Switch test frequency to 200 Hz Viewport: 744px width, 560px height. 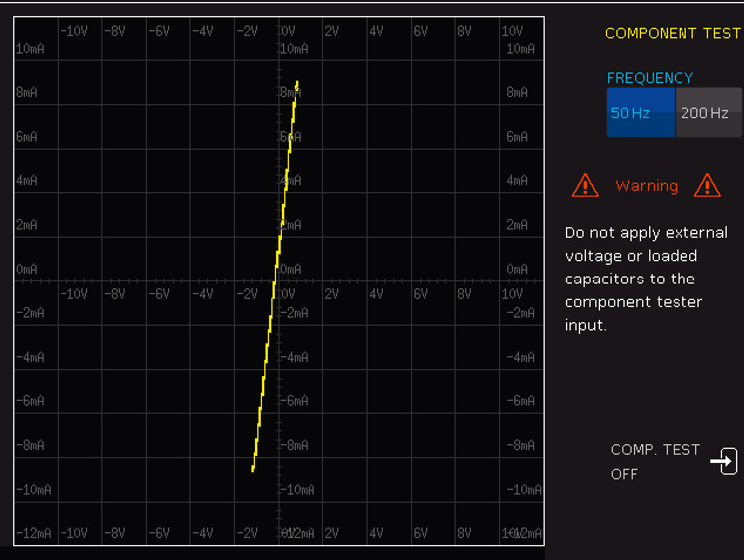(x=708, y=112)
